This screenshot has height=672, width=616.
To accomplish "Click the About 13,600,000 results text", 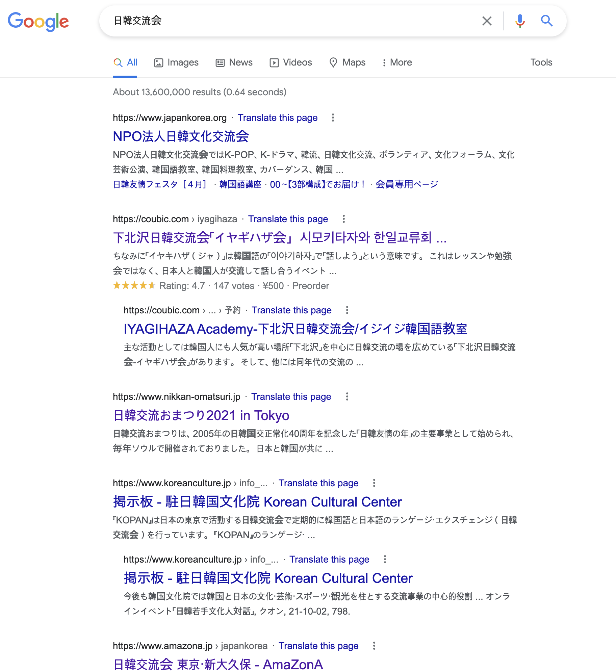I will [x=200, y=92].
